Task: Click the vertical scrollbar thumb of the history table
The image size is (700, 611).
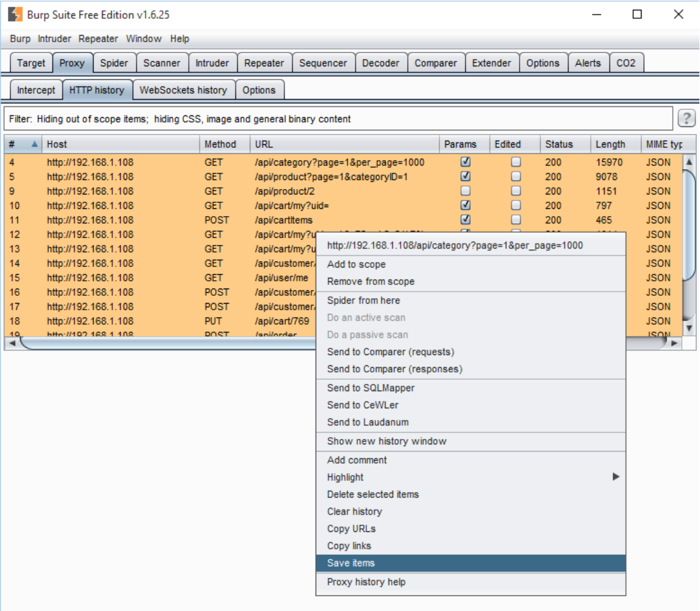Action: tap(689, 226)
